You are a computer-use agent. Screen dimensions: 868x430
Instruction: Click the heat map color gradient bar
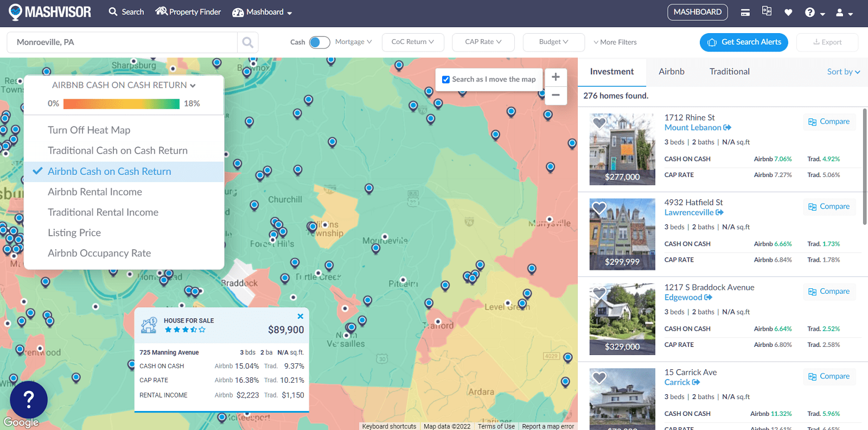point(122,104)
